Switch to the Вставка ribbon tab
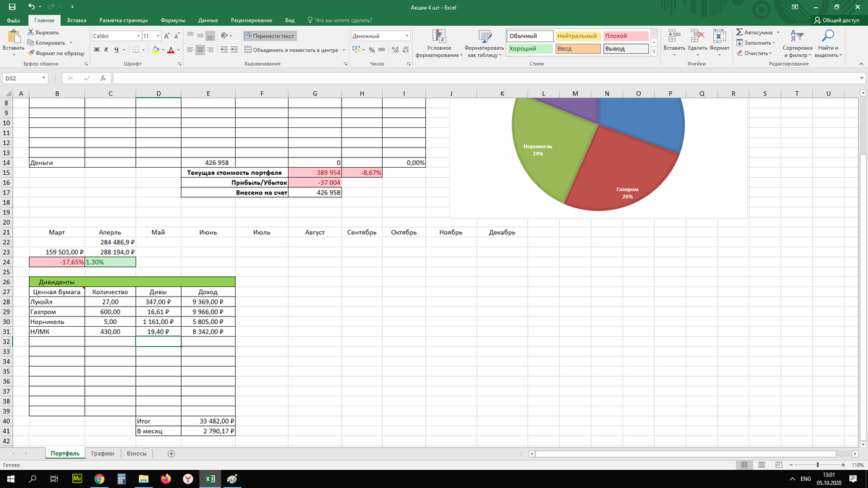 77,20
